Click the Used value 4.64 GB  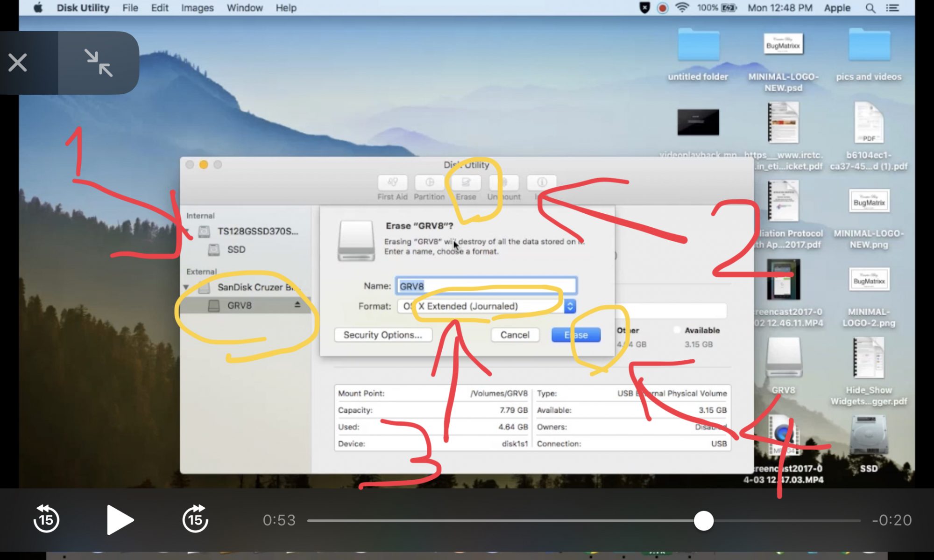513,427
